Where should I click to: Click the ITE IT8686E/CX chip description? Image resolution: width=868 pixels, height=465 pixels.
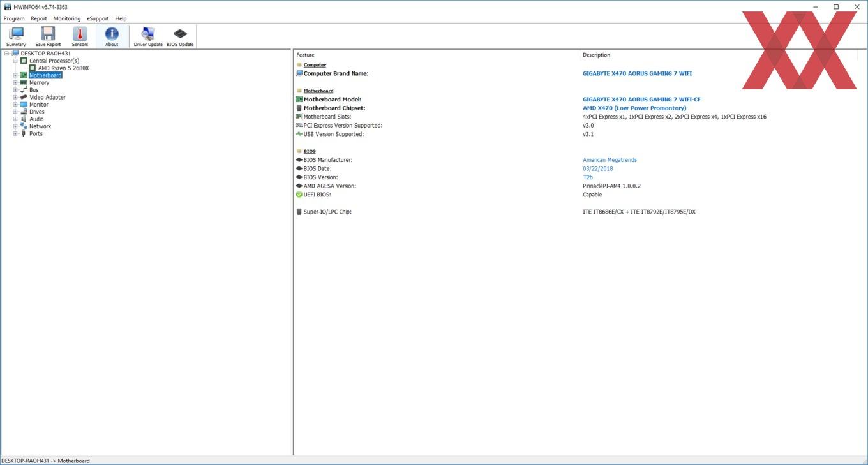(639, 212)
